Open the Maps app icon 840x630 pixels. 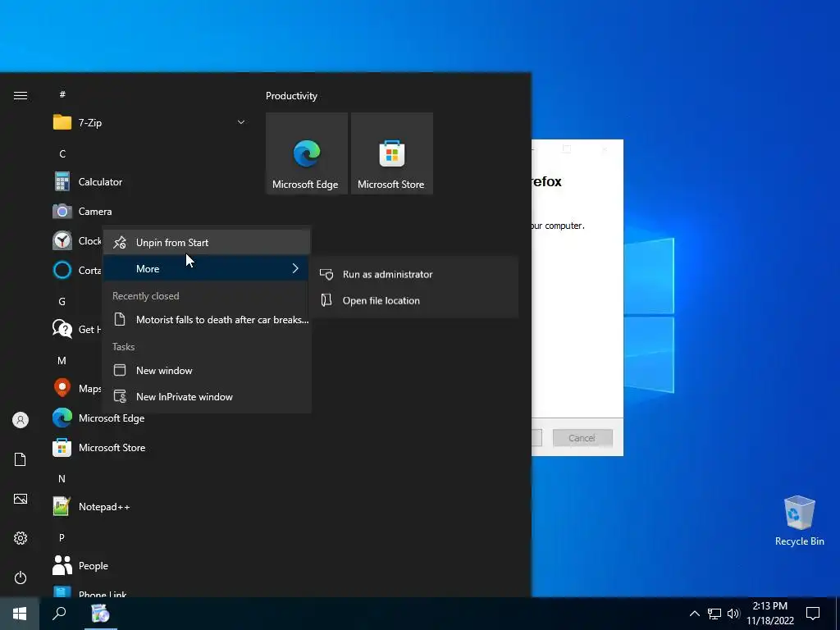coord(62,388)
